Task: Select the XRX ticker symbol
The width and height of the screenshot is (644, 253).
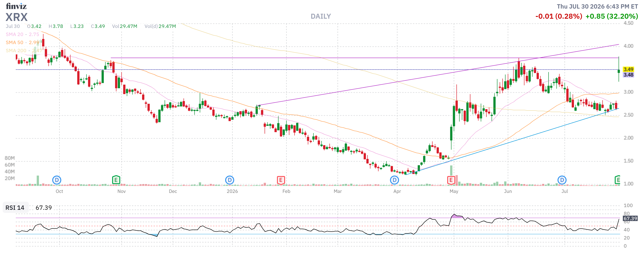Action: pos(16,17)
